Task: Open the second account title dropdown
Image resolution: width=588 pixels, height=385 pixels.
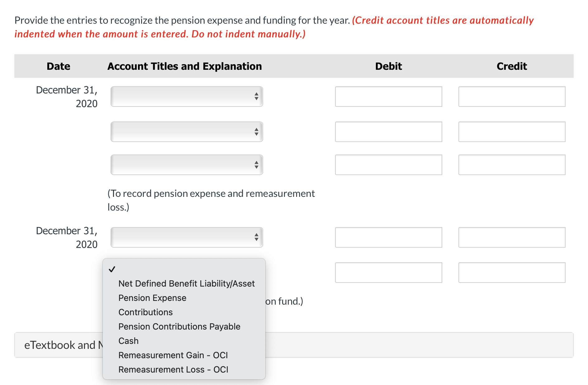Action: click(x=187, y=132)
